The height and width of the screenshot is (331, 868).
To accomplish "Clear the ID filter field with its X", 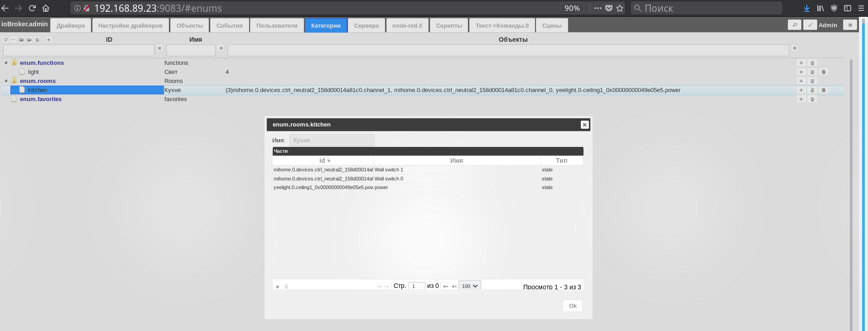I will coord(159,48).
